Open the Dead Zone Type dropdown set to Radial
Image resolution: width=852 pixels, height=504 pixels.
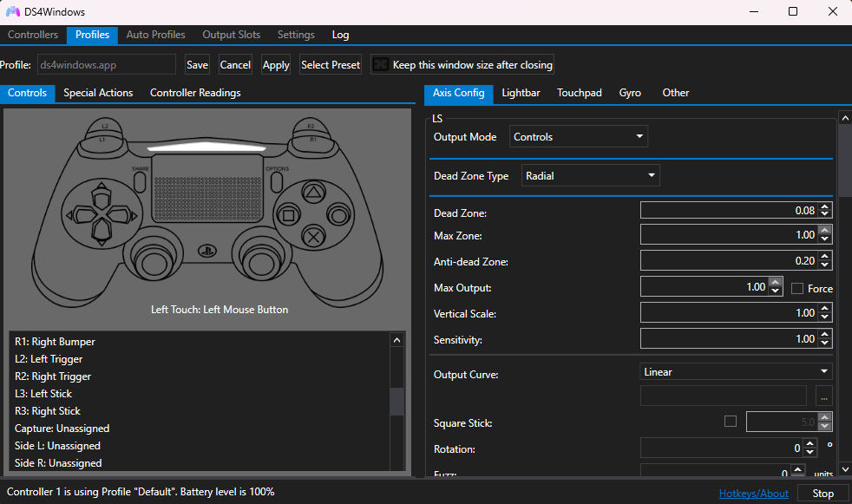pos(590,174)
